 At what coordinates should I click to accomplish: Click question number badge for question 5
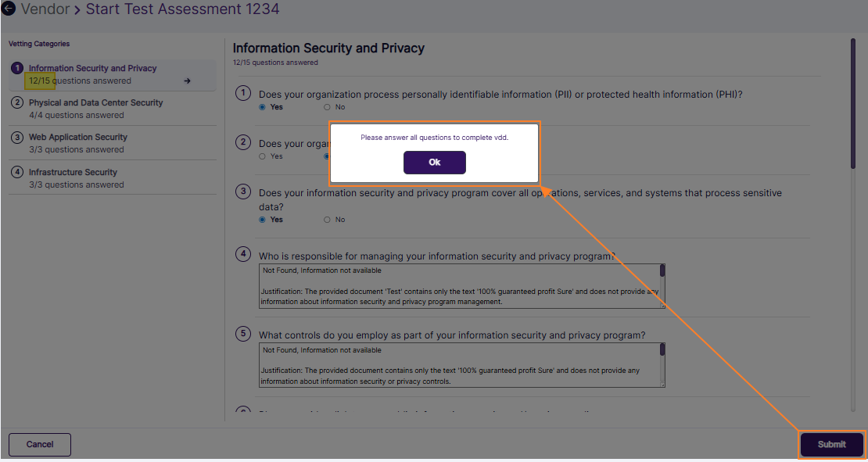tap(243, 334)
